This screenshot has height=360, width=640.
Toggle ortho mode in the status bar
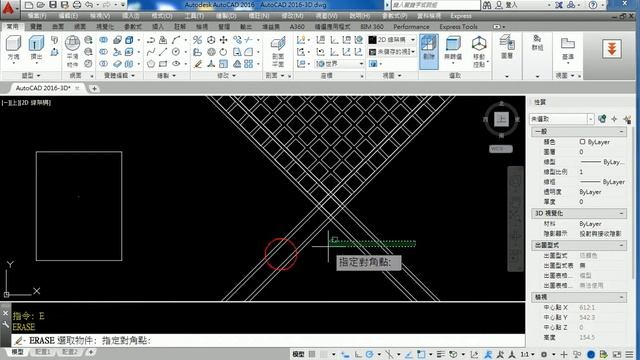click(x=358, y=354)
